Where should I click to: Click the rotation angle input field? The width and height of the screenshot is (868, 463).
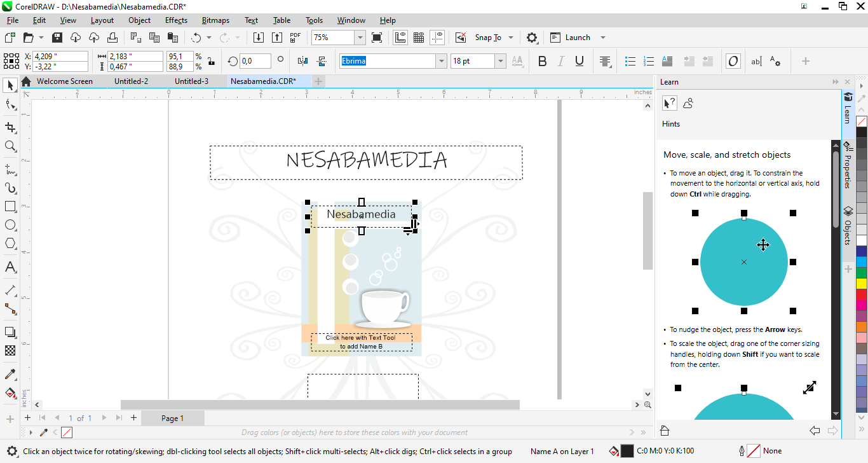(x=255, y=61)
